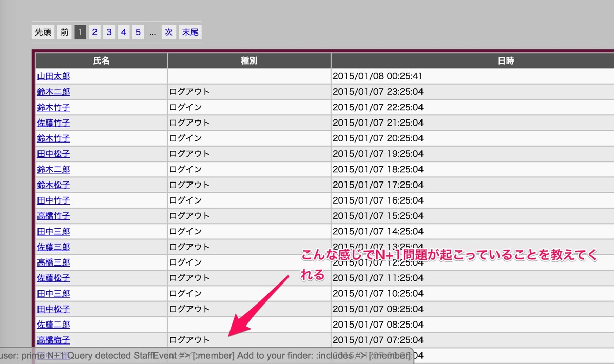Viewport: 614px width, 364px height.
Task: Open the 佐藤竹子 member link
Action: pos(53,123)
